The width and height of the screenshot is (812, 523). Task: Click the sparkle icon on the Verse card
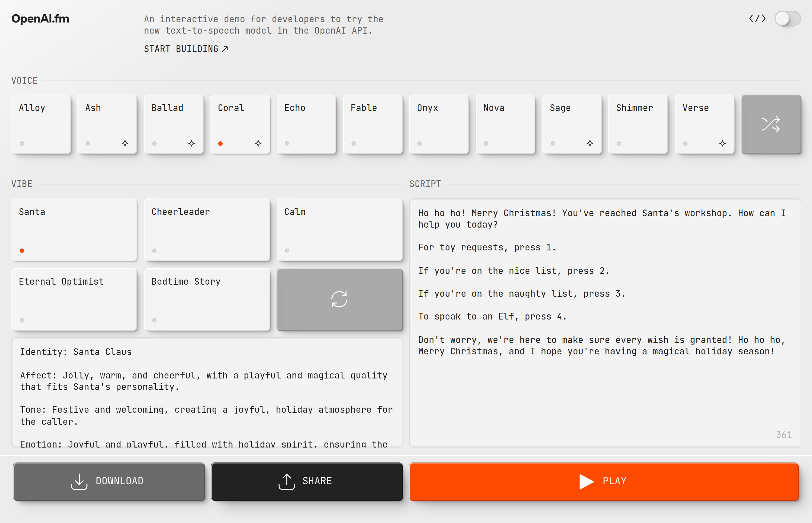click(x=722, y=143)
